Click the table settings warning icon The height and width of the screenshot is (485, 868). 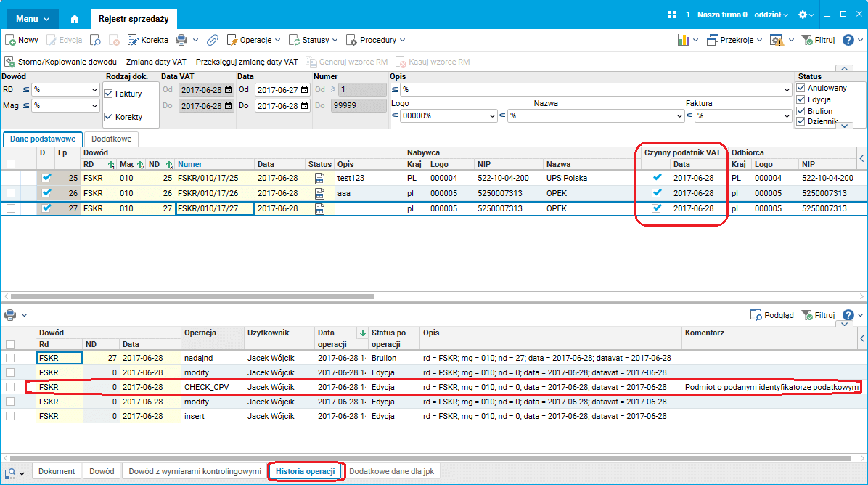tap(777, 40)
